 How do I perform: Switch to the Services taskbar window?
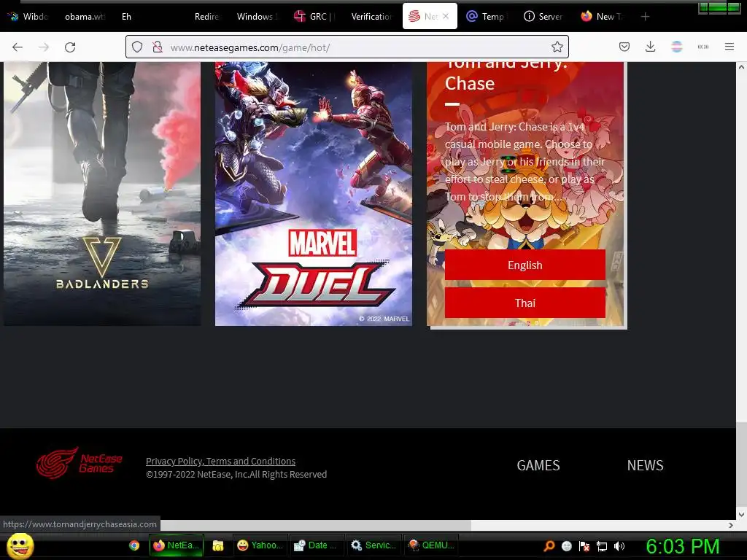[x=373, y=545]
